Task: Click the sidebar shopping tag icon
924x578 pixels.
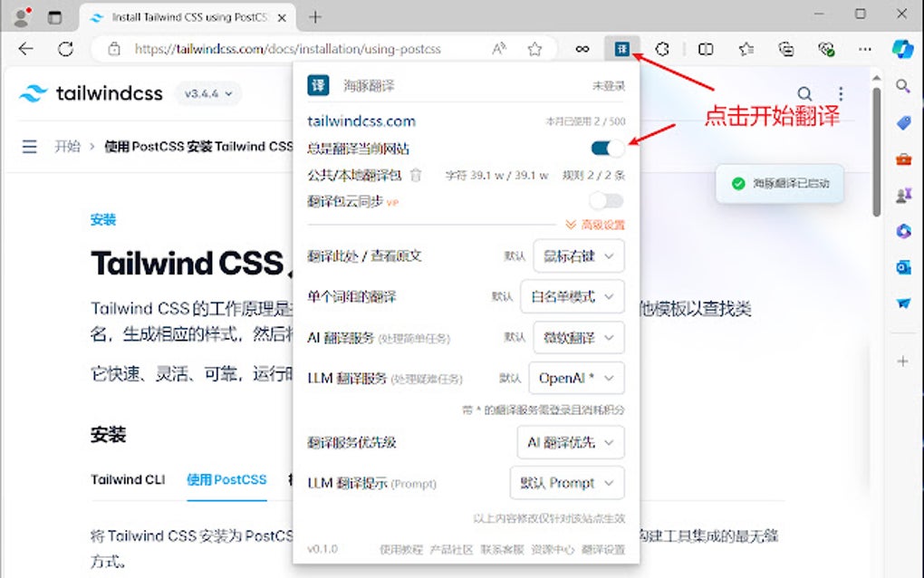Action: pos(903,122)
